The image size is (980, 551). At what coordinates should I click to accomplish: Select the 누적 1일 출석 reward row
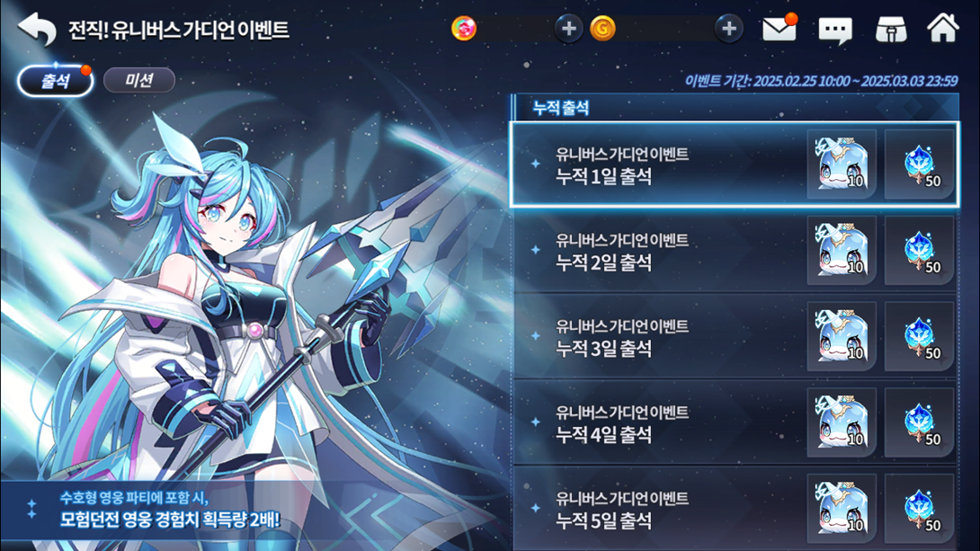[735, 164]
